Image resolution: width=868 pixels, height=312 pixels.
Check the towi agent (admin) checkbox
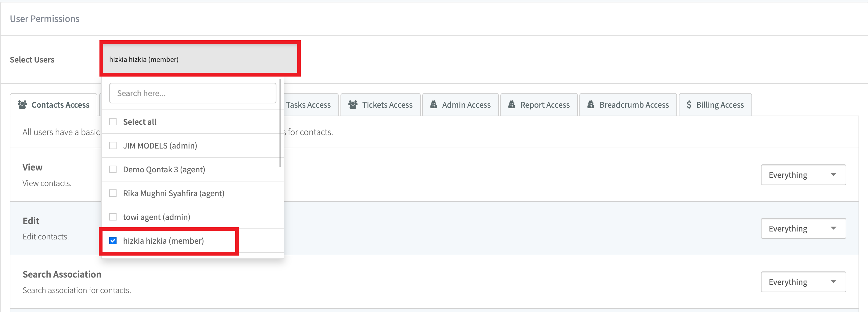coord(113,217)
